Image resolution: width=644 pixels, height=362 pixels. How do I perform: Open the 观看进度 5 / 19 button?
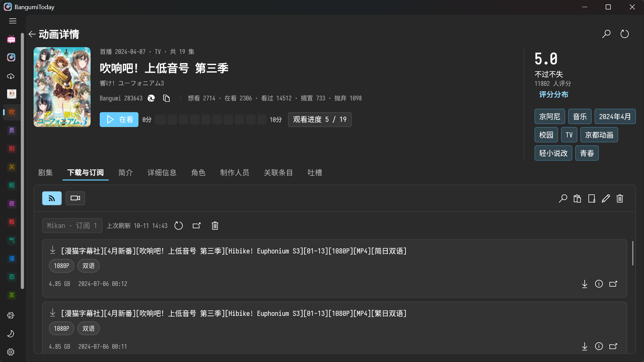click(x=320, y=119)
